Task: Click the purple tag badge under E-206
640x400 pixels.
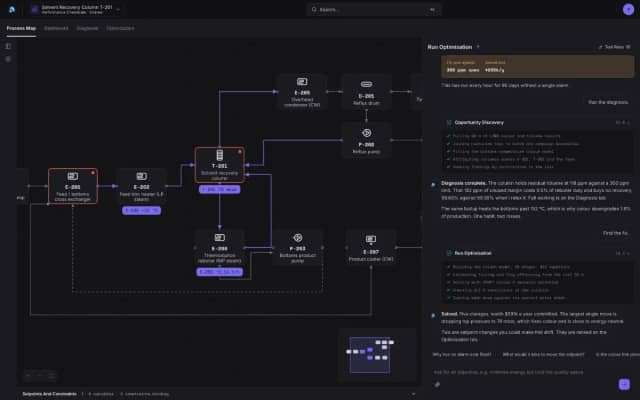Action: (220, 272)
